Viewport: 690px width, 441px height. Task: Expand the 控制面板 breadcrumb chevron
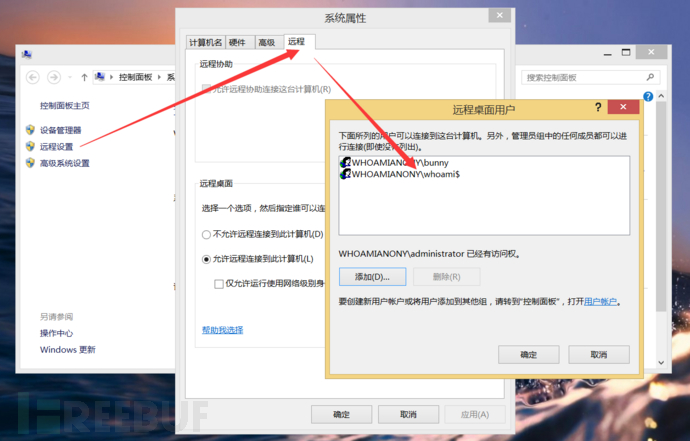(x=159, y=77)
